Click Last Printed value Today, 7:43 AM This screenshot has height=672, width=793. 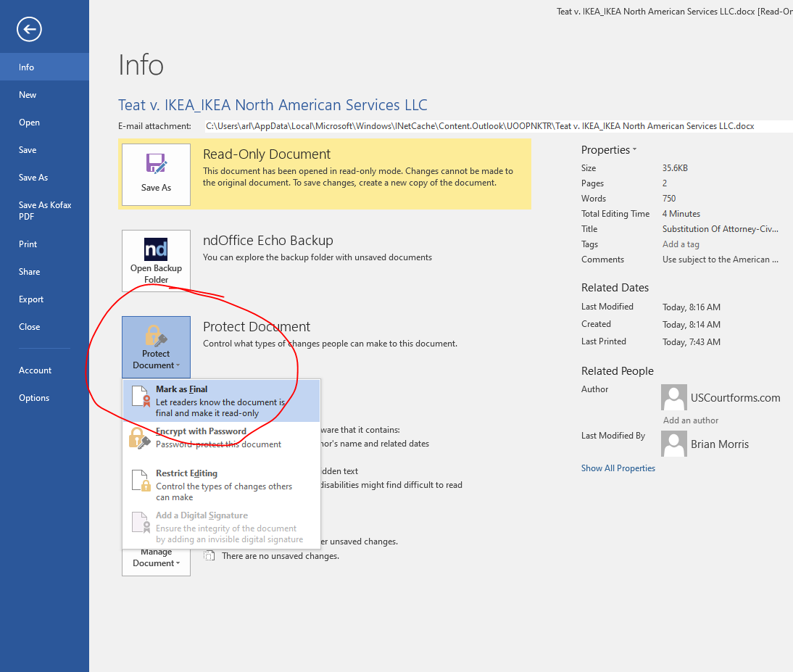[692, 342]
